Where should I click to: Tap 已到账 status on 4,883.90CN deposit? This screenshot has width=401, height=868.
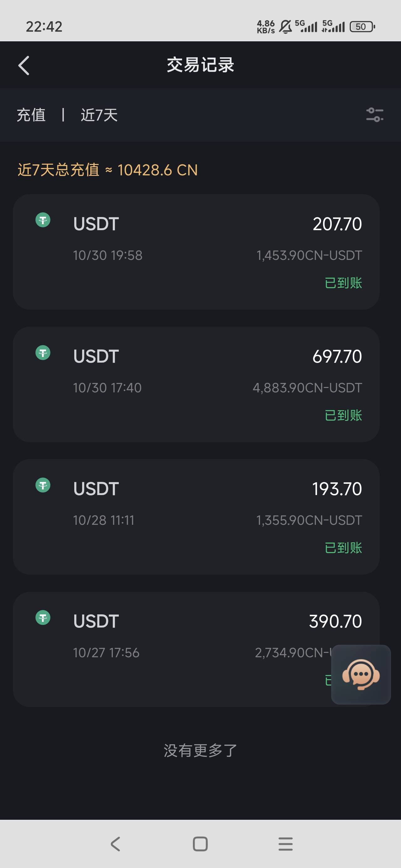[x=343, y=415]
